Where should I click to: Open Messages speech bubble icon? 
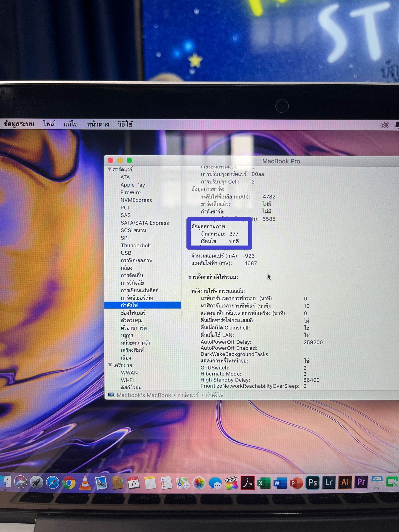click(215, 483)
